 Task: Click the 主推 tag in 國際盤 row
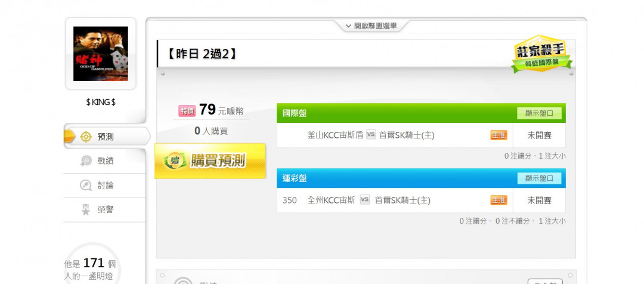point(499,135)
